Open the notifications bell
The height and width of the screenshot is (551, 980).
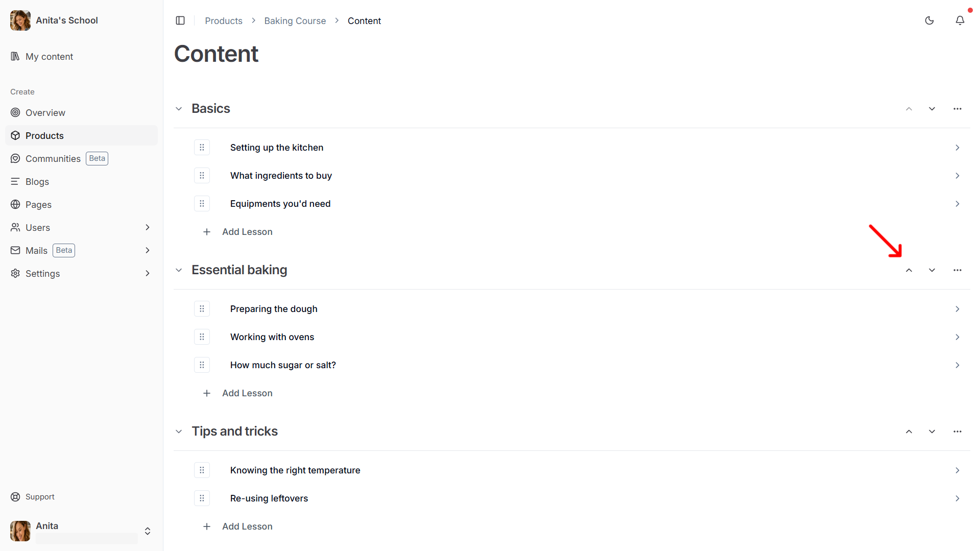tap(960, 20)
